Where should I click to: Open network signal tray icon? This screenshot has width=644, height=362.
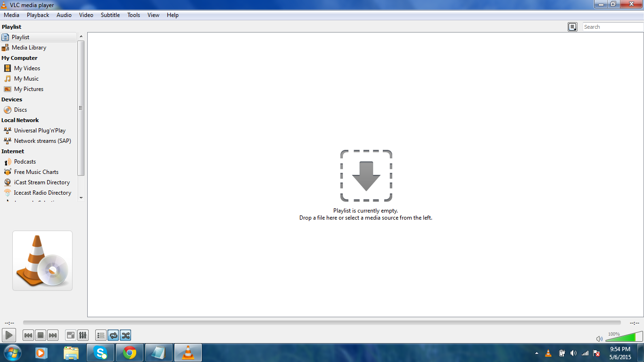pos(585,353)
